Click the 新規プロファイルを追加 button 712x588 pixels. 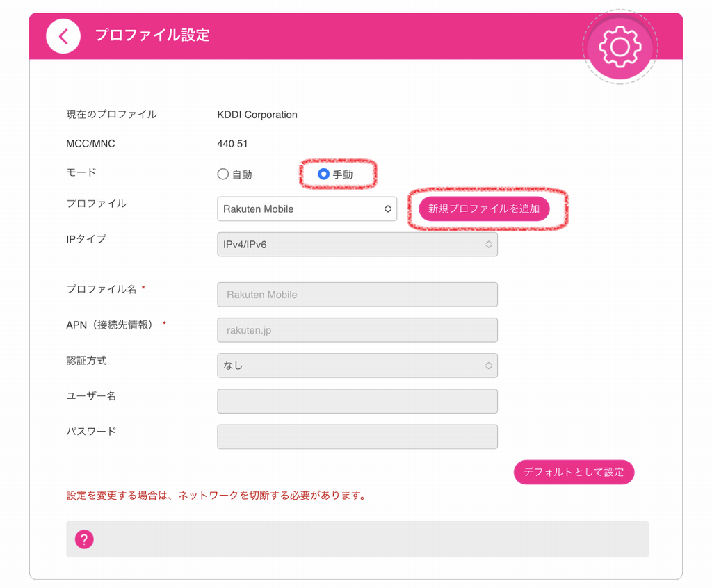484,209
